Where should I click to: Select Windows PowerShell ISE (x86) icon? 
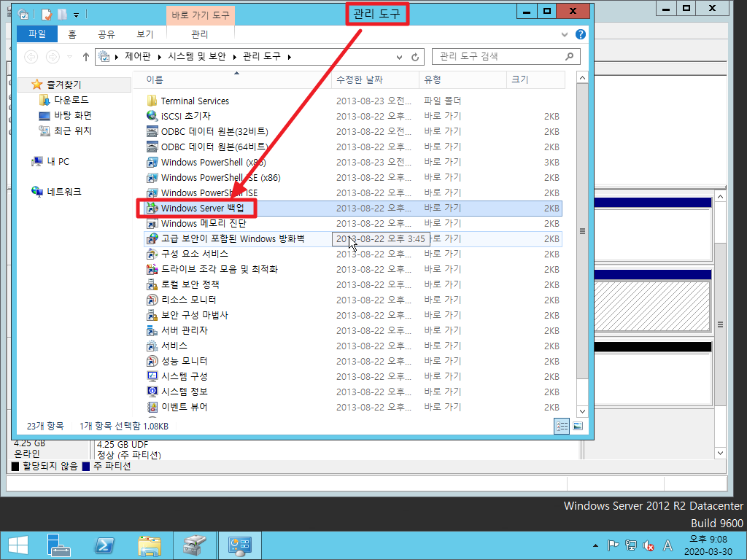[x=152, y=177]
